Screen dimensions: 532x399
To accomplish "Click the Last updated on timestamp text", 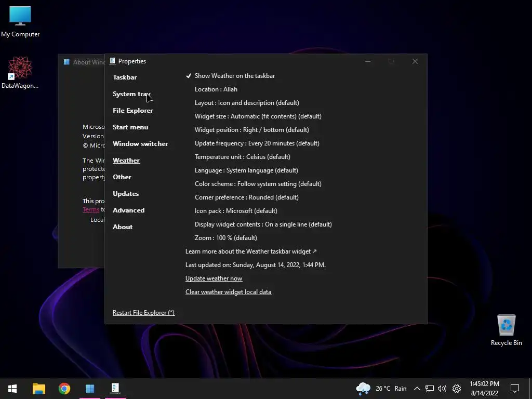I will pos(256,265).
